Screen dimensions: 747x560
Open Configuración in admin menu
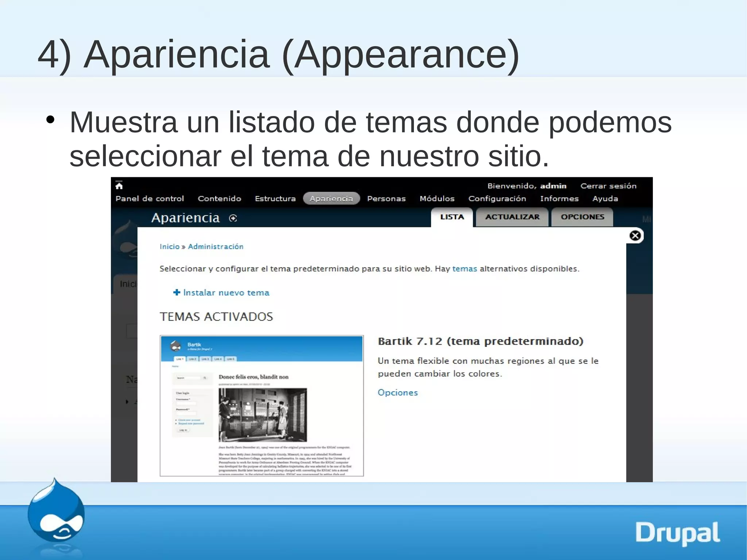[x=497, y=199]
